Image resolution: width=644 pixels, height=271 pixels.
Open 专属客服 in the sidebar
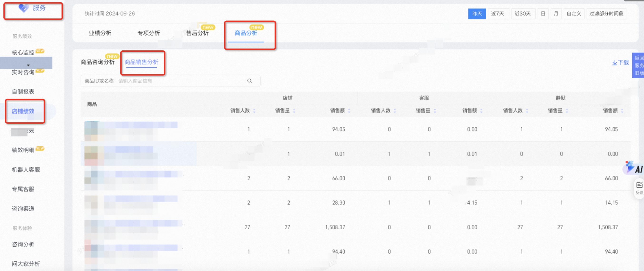point(23,189)
